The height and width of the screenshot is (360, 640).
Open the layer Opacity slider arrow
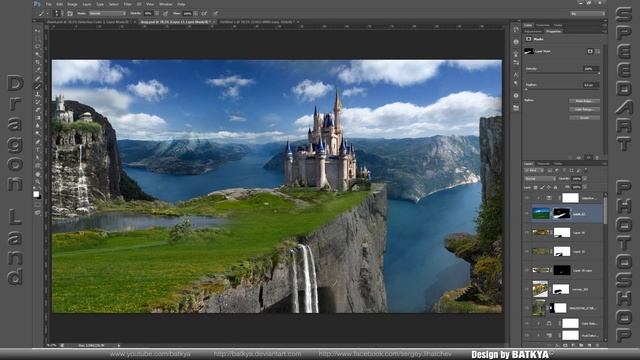point(585,179)
